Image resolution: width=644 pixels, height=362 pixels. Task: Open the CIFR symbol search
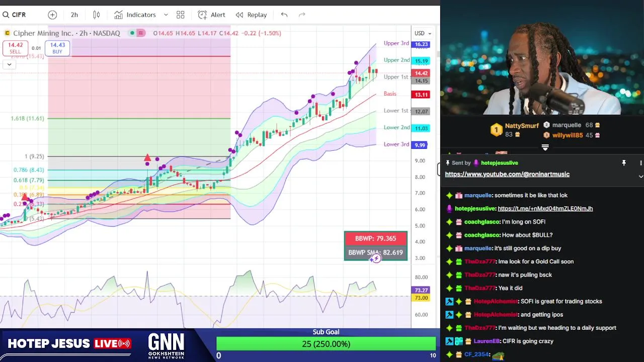[x=14, y=15]
